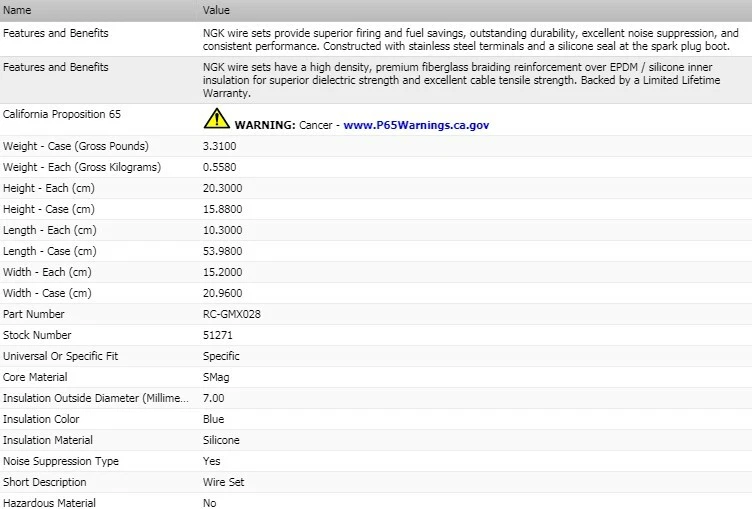Click the 'California Proposition 65' row label
The height and width of the screenshot is (509, 752).
[x=62, y=114]
